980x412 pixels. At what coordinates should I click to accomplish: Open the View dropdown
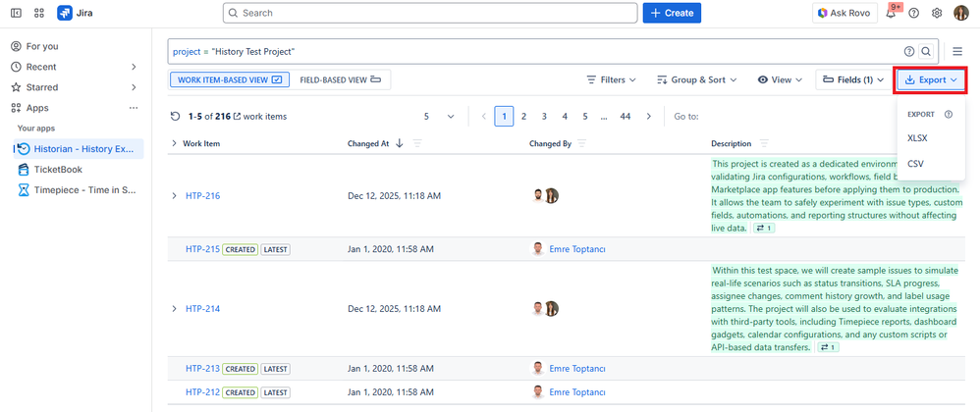click(781, 79)
